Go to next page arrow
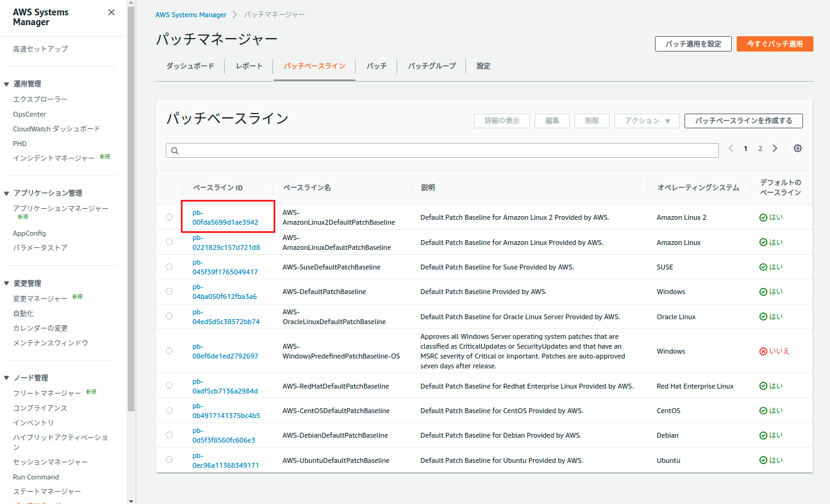This screenshot has width=830, height=504. [x=775, y=149]
